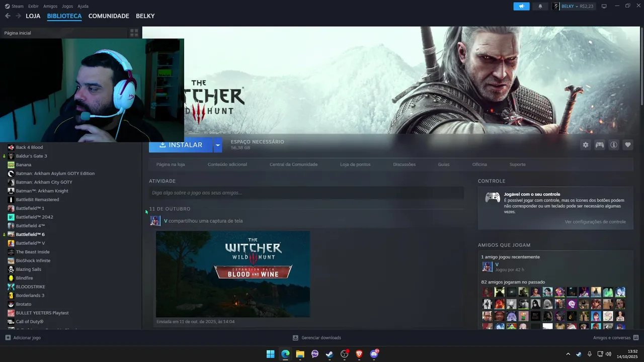The width and height of the screenshot is (644, 362).
Task: Select Batman: Arkham Knight
Action: pyautogui.click(x=42, y=191)
